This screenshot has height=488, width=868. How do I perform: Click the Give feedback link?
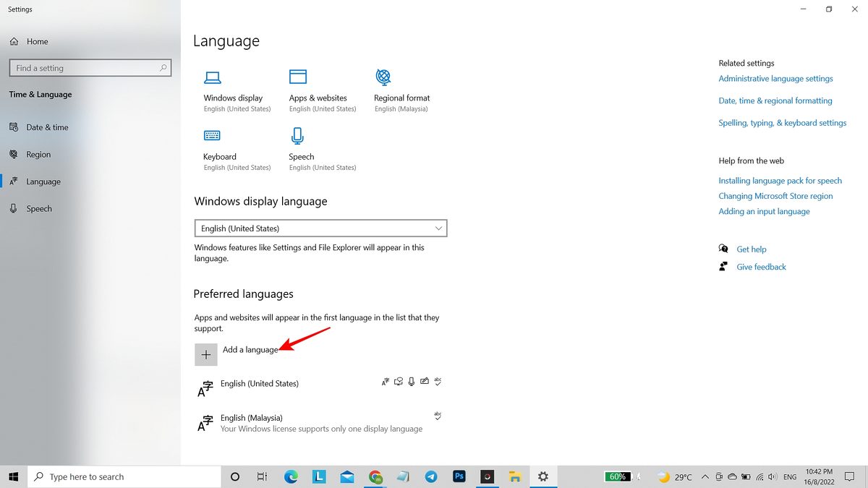click(761, 267)
